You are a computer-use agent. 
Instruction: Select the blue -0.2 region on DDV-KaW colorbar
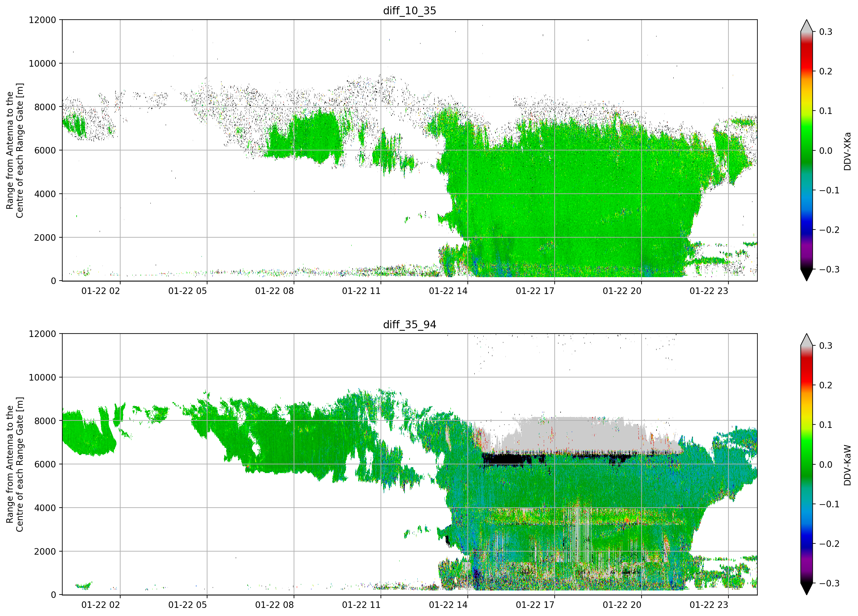807,544
